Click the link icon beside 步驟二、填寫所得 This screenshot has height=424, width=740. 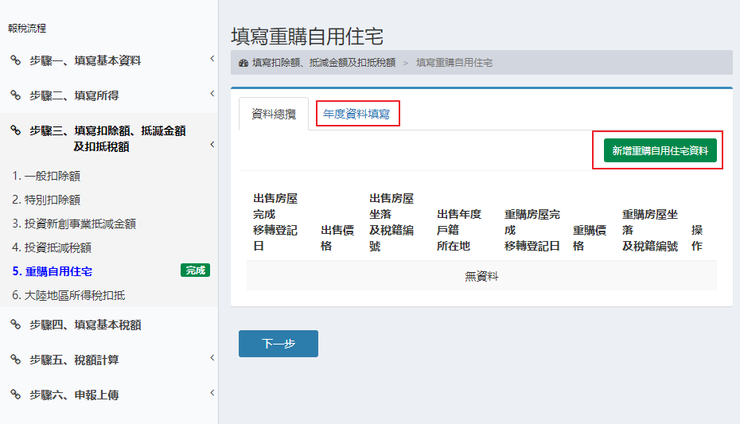click(15, 95)
